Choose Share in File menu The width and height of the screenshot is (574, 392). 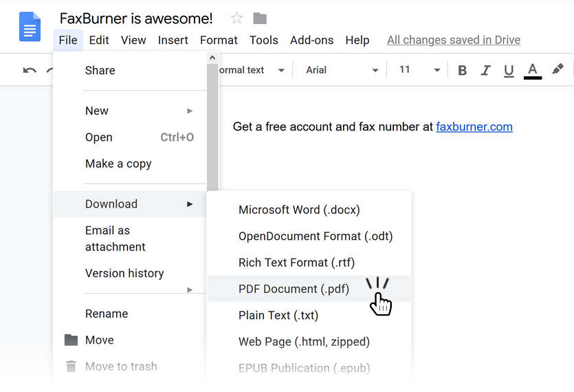pyautogui.click(x=130, y=70)
